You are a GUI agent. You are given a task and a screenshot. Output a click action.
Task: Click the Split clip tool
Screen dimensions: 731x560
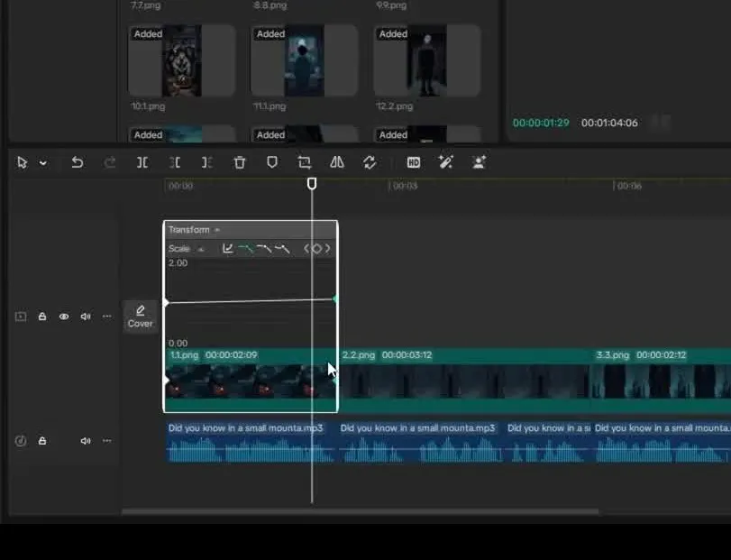click(142, 162)
